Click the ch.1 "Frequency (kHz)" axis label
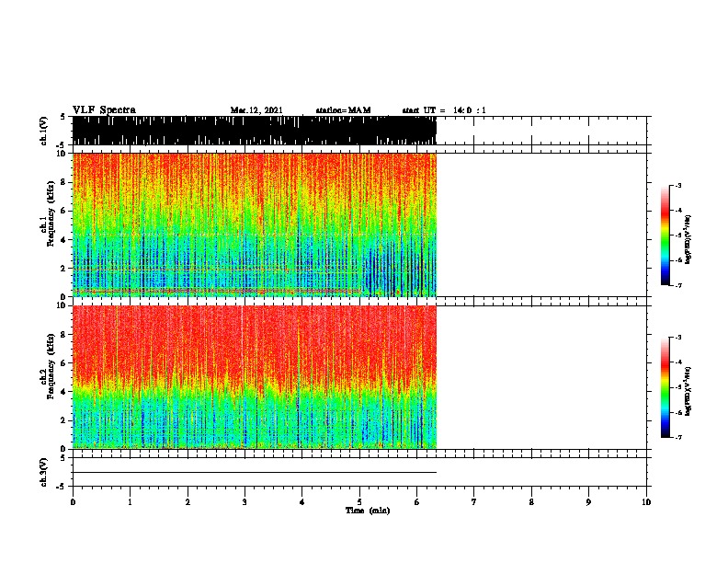 pyautogui.click(x=51, y=213)
